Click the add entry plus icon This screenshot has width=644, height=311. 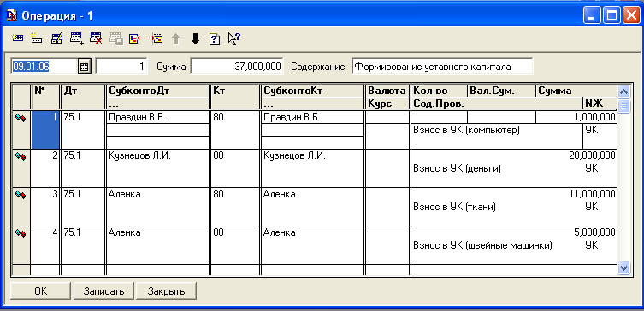coord(77,38)
